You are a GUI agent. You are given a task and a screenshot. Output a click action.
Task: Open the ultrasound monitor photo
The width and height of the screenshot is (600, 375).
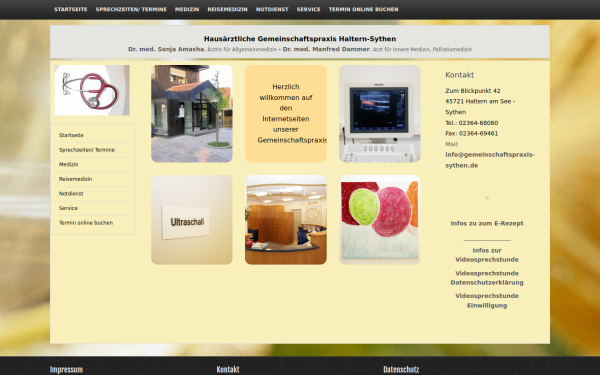coord(380,114)
